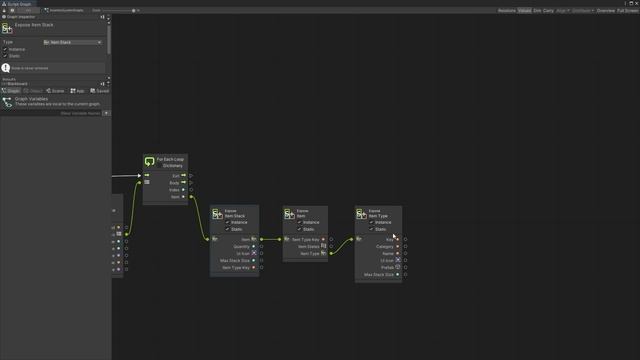Toggle Instance on Expose Item Stack node
Screen dimensions: 640x360
click(227, 222)
